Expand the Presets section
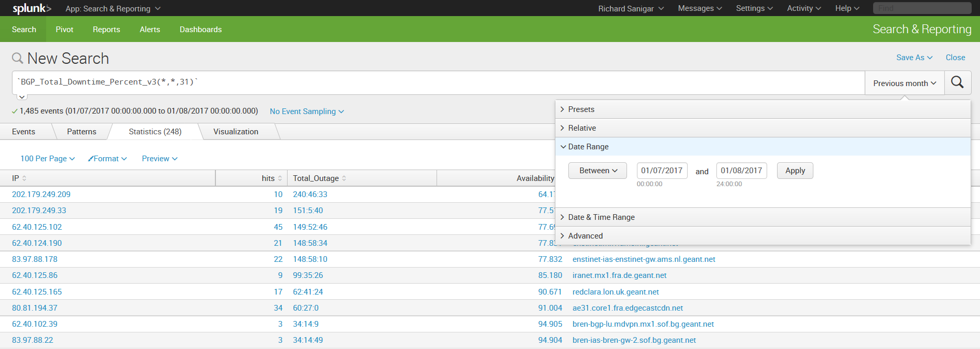This screenshot has width=980, height=349. tap(581, 109)
